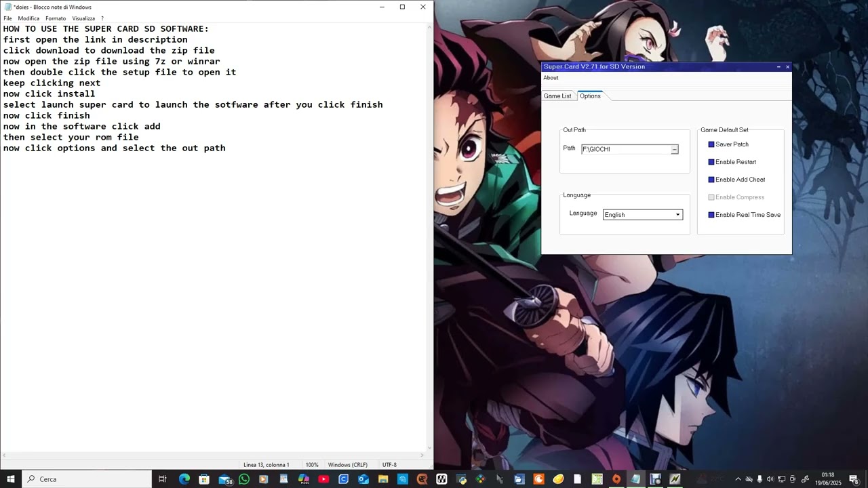
Task: Open Crunchyroll orange icon in the taskbar
Action: [x=538, y=479]
